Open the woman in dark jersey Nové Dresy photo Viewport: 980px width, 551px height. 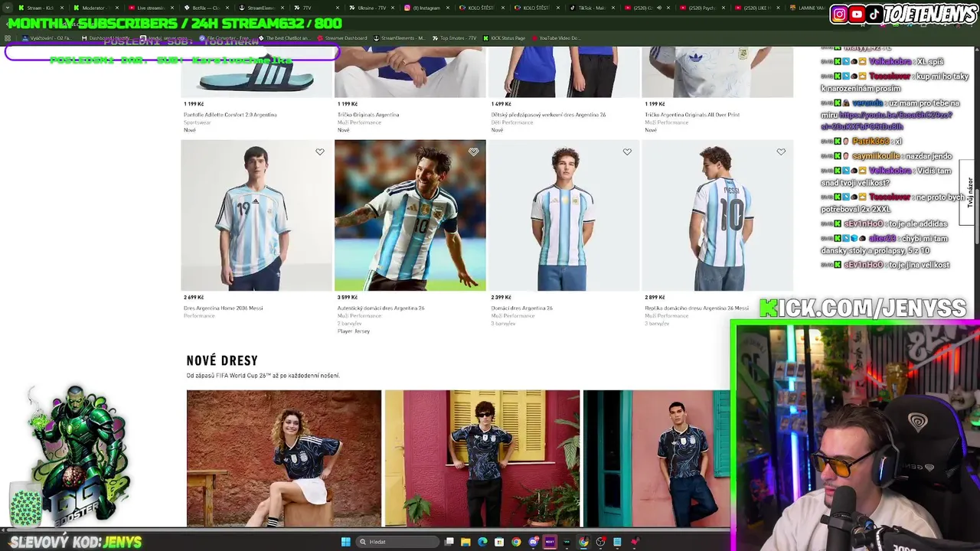[x=283, y=458]
